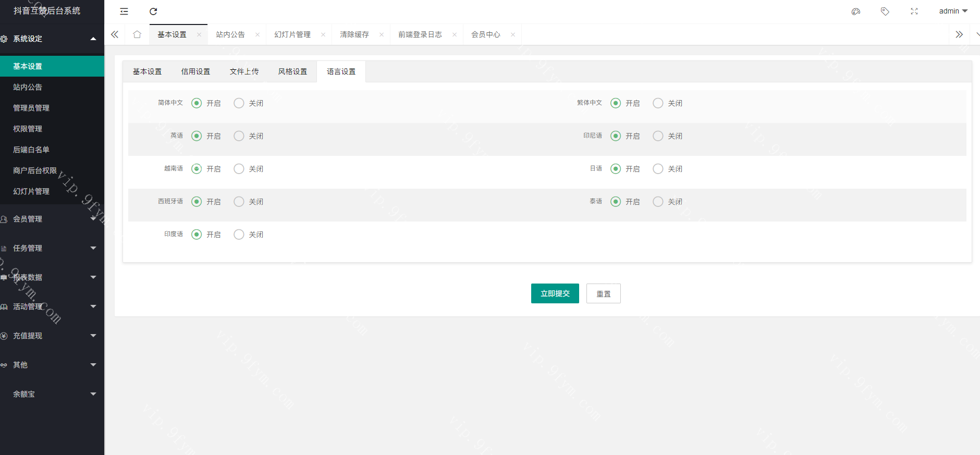Viewport: 980px width, 455px height.
Task: Open 权限管理 in the sidebar
Action: click(x=28, y=129)
